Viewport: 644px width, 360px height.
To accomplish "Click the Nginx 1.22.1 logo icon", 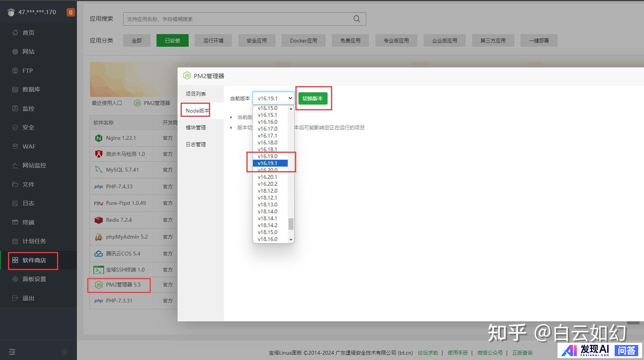I will point(99,138).
